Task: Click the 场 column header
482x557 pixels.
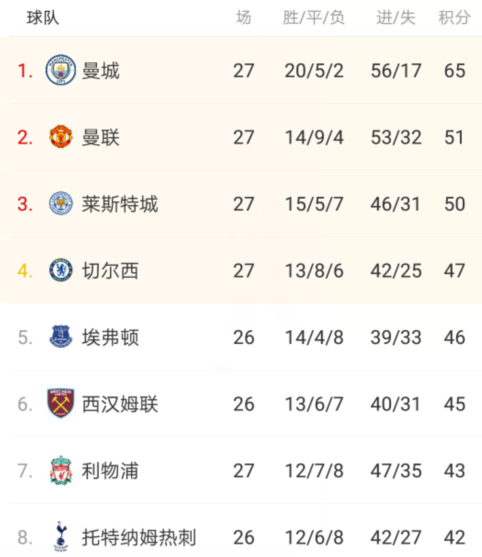Action: tap(244, 18)
